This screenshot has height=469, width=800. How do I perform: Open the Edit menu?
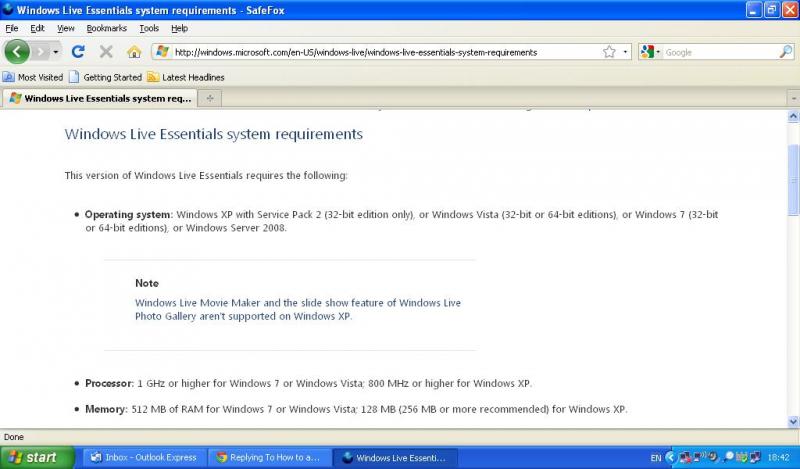[37, 28]
